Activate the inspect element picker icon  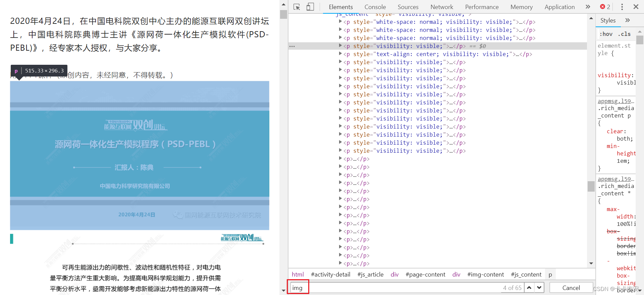(297, 7)
